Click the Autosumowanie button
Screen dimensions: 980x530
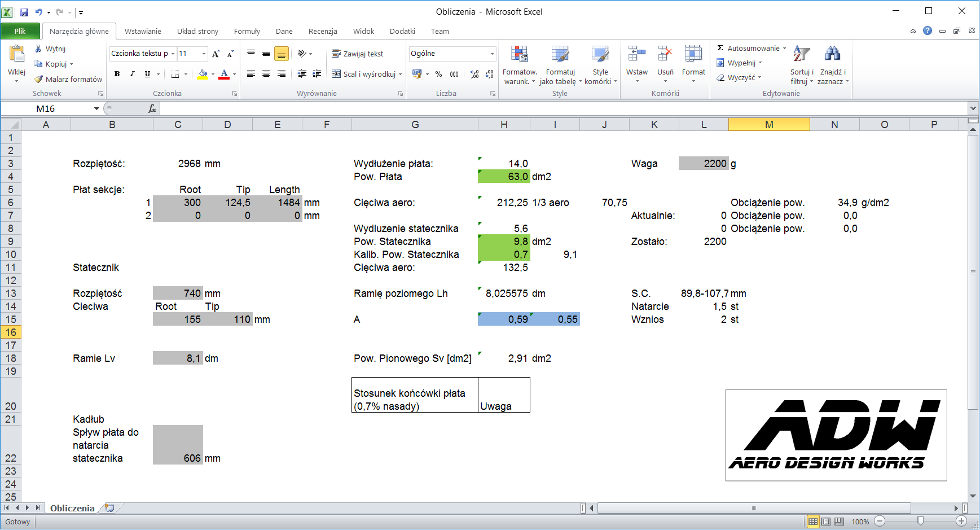tap(752, 48)
